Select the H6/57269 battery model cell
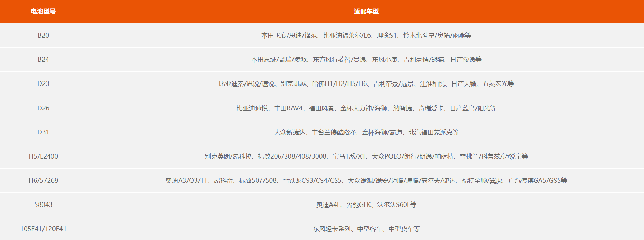Screen dimensions: 644x240 (44, 180)
